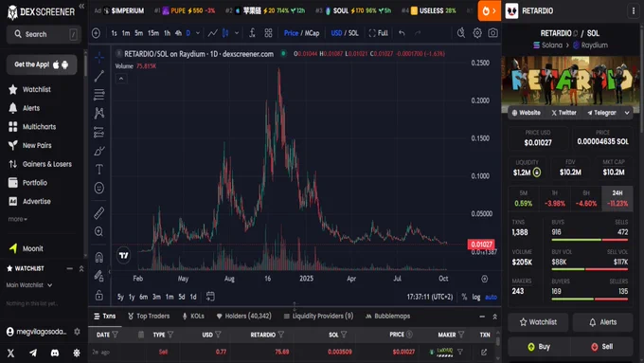This screenshot has height=363, width=644.
Task: Select the 15m timeframe
Action: click(x=153, y=33)
